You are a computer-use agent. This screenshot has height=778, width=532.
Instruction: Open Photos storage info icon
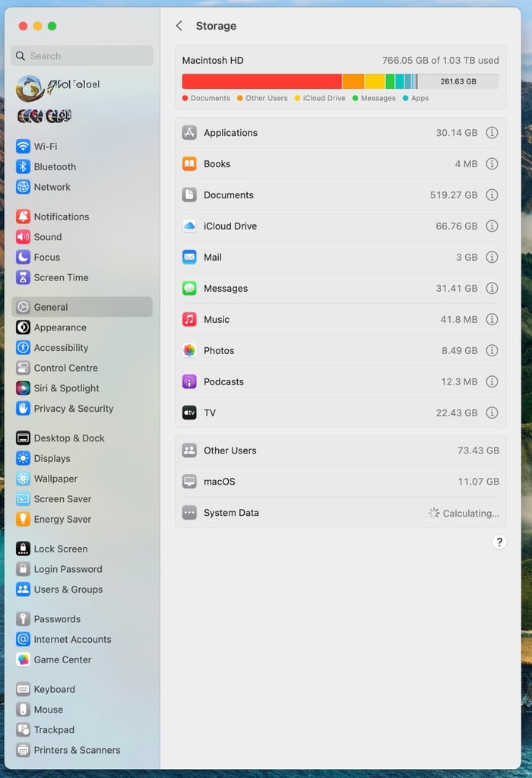pyautogui.click(x=492, y=351)
